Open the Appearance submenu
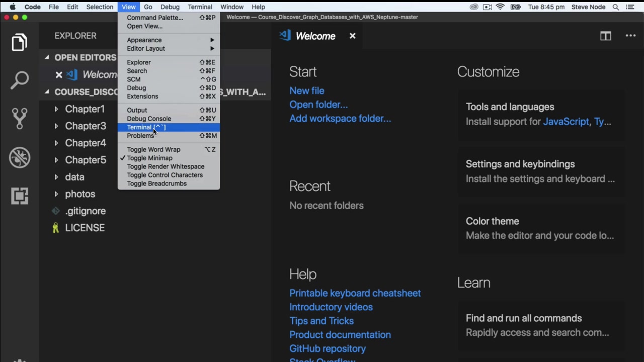This screenshot has height=362, width=644. 169,40
